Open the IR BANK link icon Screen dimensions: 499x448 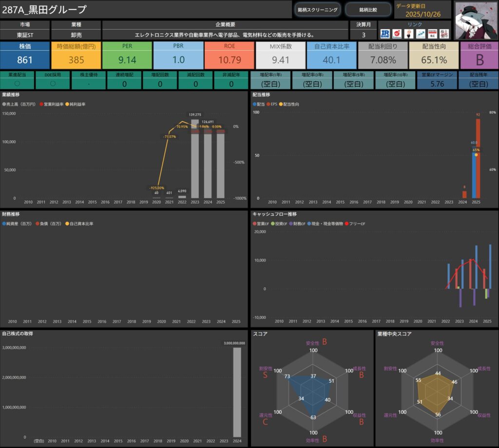tap(385, 34)
